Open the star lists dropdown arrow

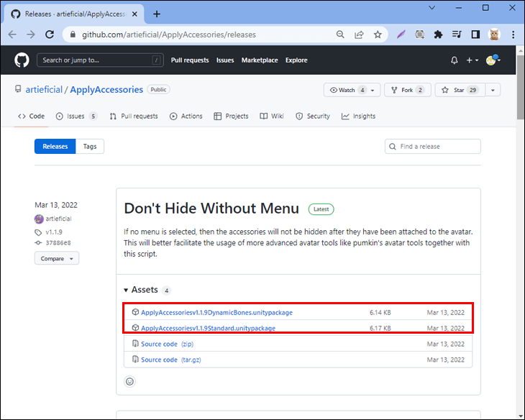click(x=493, y=90)
